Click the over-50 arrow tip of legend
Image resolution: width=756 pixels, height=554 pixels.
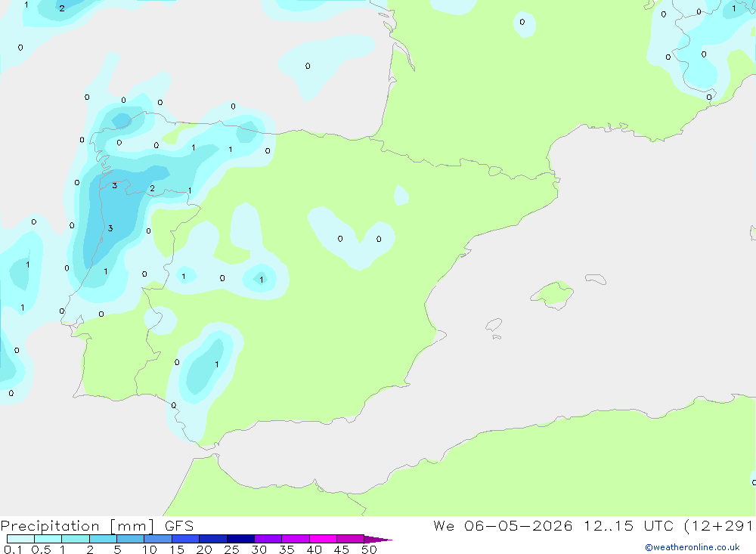click(378, 540)
